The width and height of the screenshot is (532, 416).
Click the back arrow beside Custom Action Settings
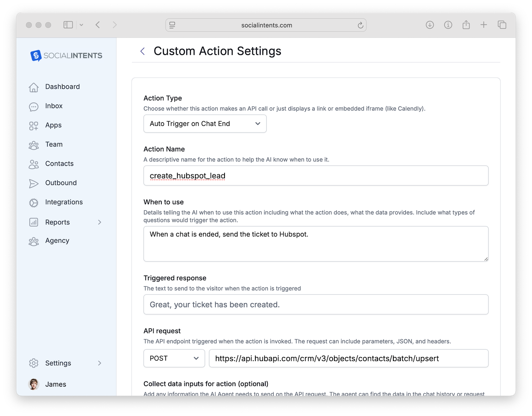pyautogui.click(x=143, y=51)
